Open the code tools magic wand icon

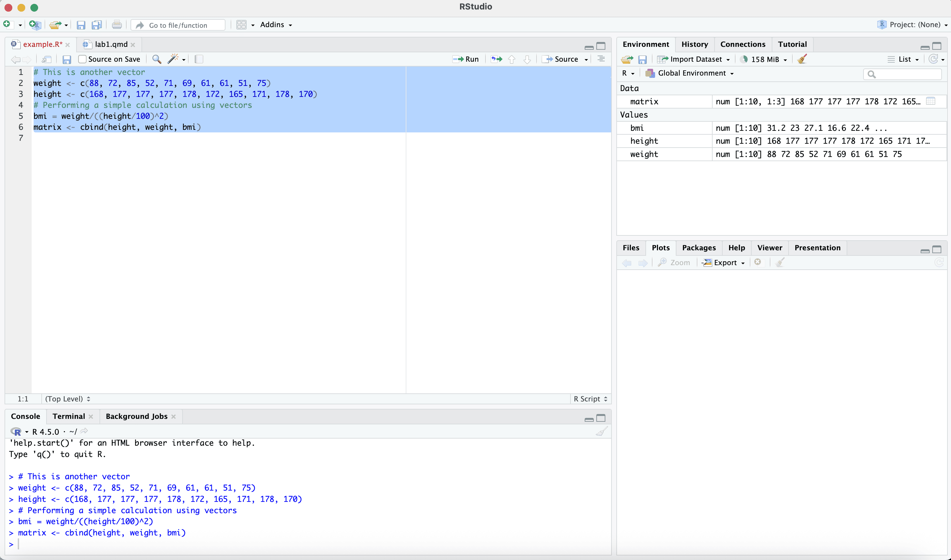point(173,59)
